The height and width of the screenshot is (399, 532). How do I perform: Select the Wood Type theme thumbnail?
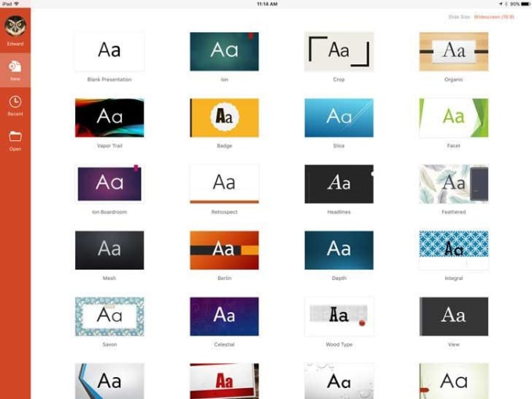pyautogui.click(x=339, y=315)
